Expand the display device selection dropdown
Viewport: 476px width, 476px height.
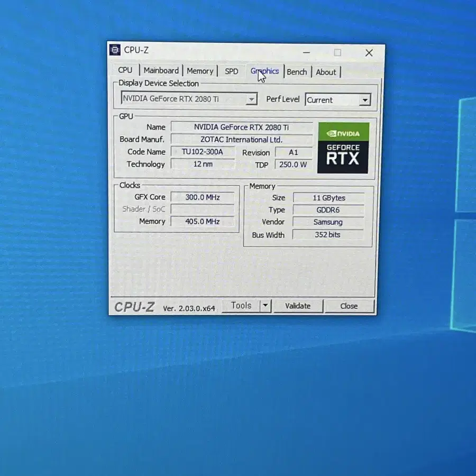click(251, 99)
